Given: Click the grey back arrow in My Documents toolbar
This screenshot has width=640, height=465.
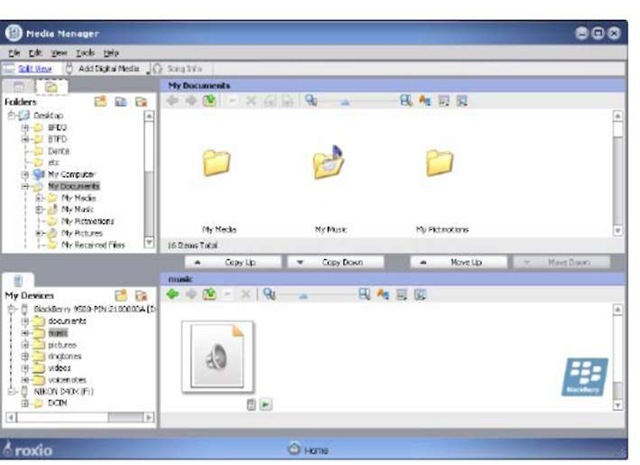Looking at the screenshot, I should (172, 100).
